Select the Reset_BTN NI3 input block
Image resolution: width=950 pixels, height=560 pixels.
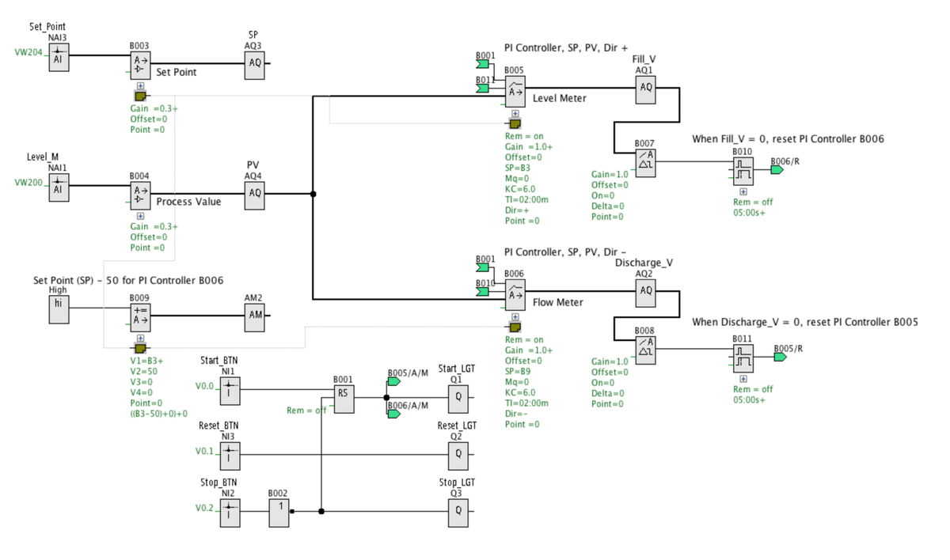click(230, 455)
